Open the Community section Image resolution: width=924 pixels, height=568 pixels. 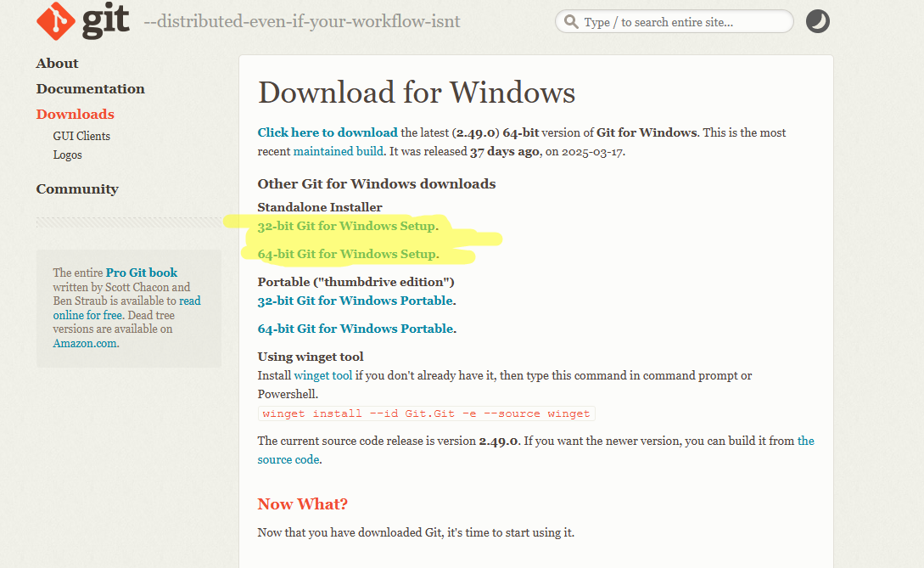pos(77,188)
